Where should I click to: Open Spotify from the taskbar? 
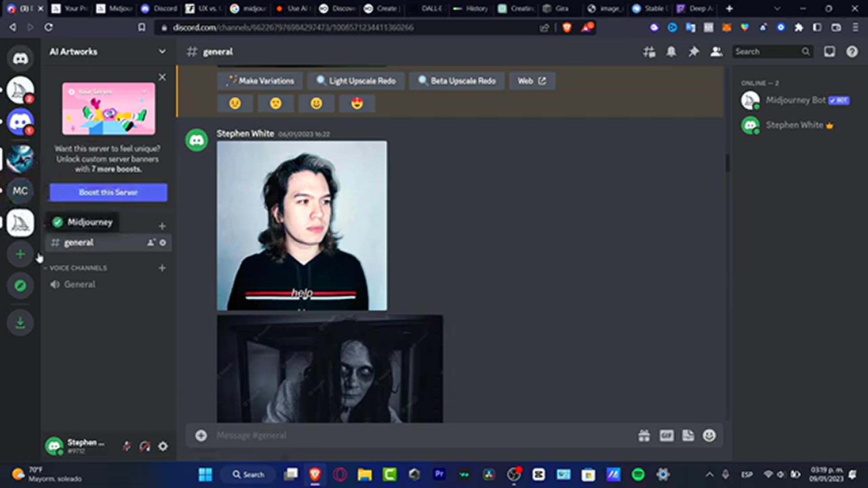tap(638, 474)
